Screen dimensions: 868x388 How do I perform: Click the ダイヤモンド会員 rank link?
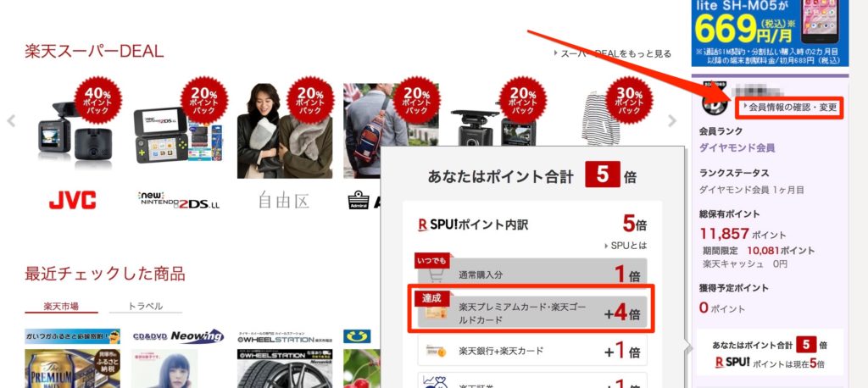point(737,147)
